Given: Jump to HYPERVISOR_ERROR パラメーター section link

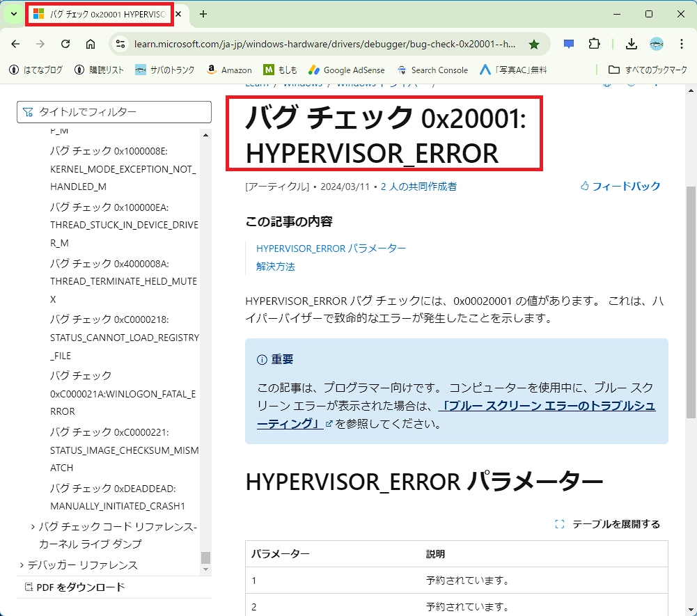Looking at the screenshot, I should pos(331,248).
